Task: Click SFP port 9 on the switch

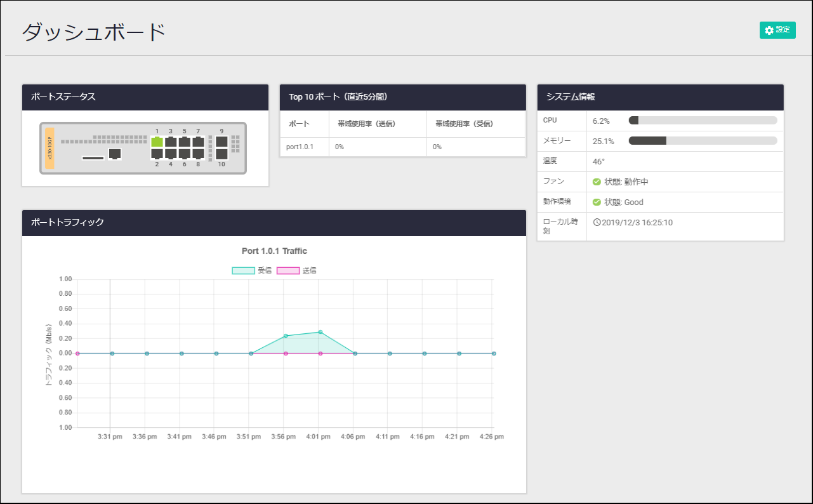Action: coord(221,142)
